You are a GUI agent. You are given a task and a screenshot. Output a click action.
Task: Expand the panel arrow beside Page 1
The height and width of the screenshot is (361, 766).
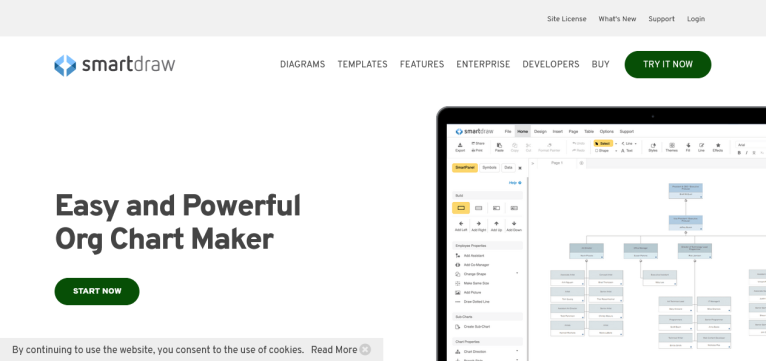tap(532, 163)
